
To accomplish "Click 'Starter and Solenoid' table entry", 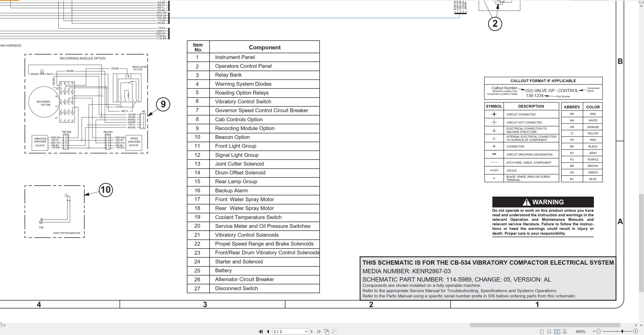I will [239, 262].
